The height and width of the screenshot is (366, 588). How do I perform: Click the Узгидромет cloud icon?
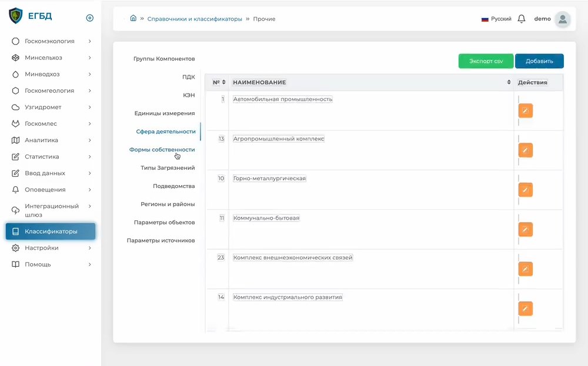[15, 107]
